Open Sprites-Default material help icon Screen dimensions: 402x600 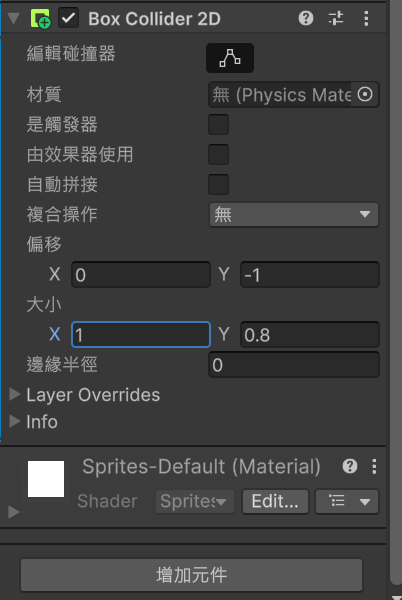click(x=350, y=466)
